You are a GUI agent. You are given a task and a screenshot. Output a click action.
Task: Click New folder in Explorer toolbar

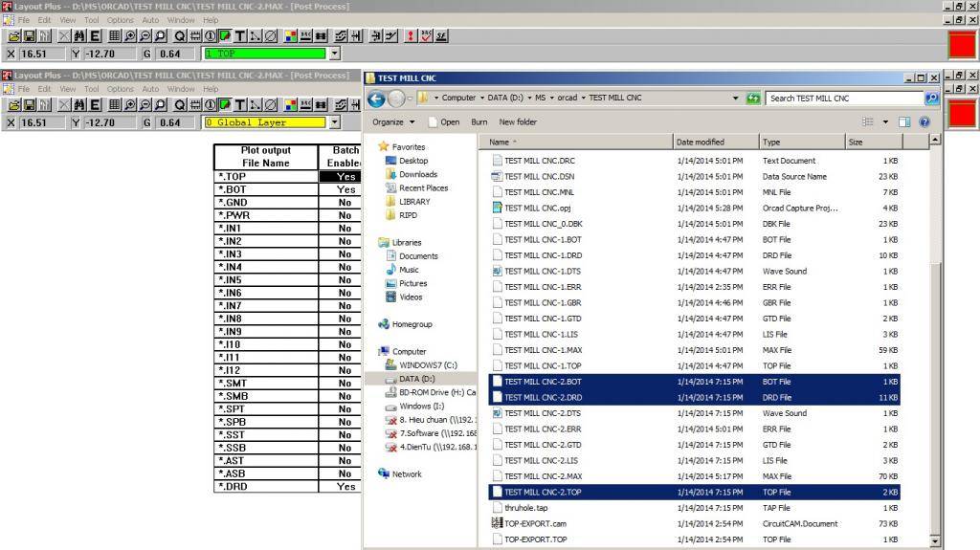(518, 121)
